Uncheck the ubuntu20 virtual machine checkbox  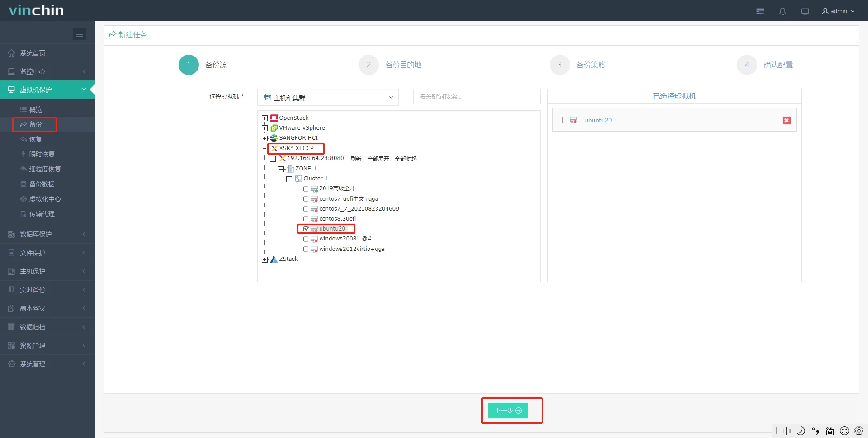(x=306, y=229)
